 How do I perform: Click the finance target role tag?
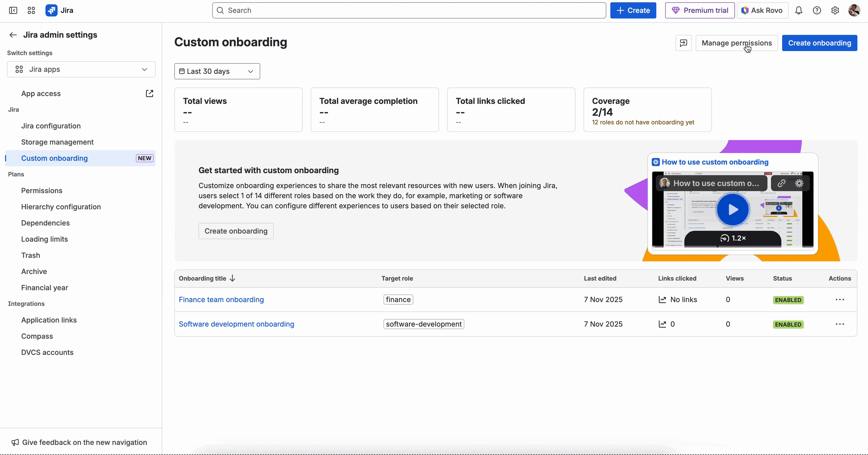(398, 300)
